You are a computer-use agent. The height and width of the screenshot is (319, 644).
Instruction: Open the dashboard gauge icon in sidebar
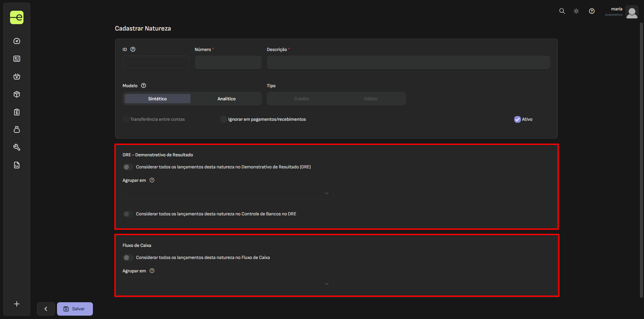[x=17, y=41]
